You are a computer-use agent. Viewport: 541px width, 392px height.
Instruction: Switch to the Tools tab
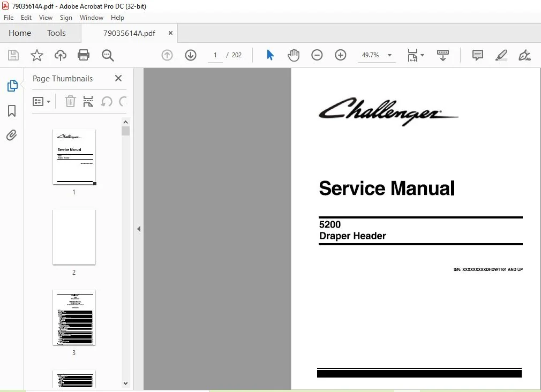tap(56, 33)
